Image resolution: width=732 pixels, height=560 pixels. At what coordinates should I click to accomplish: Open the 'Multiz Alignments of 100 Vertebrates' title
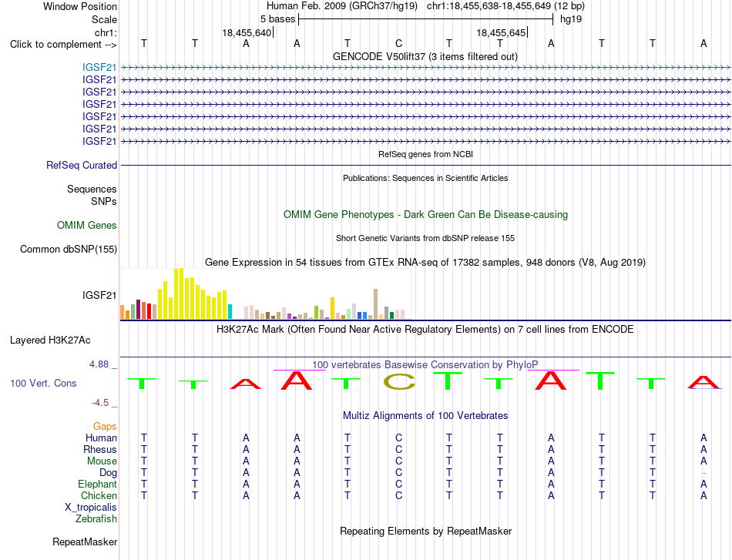(425, 416)
